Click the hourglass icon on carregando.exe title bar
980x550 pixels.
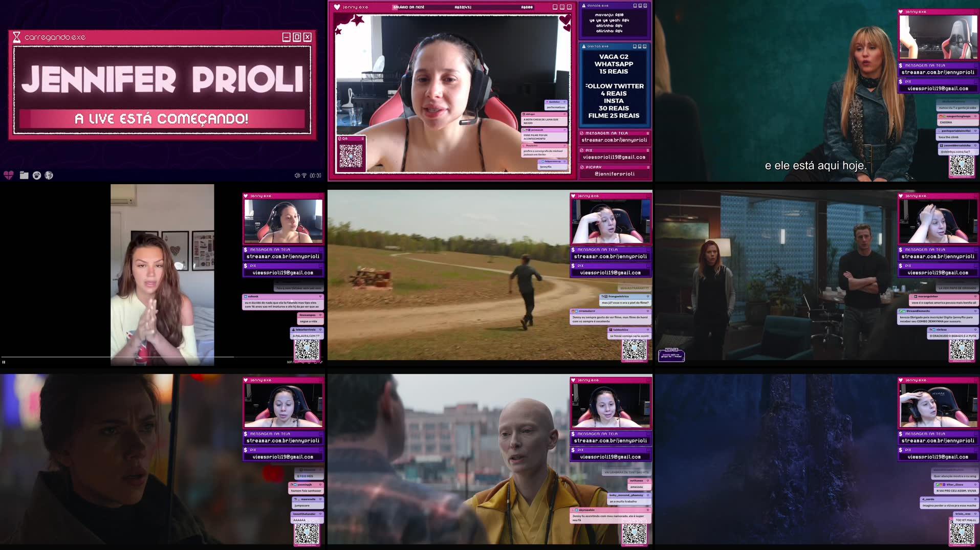point(17,36)
